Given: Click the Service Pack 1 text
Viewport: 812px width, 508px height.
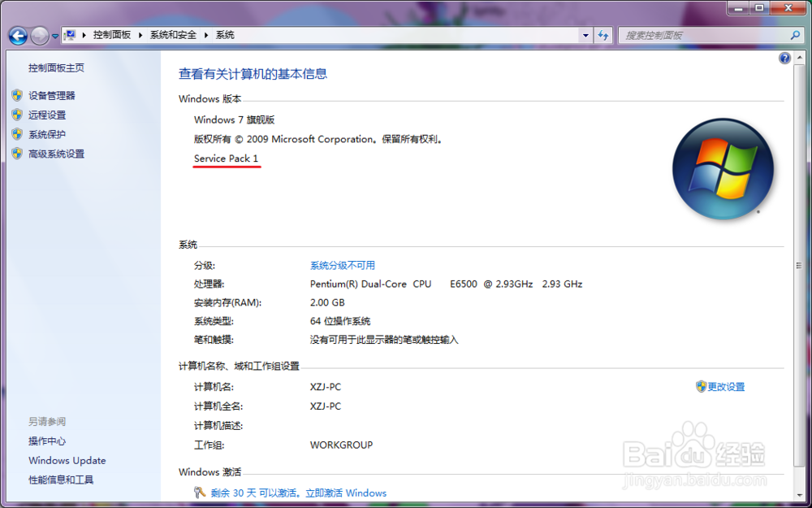Looking at the screenshot, I should [x=226, y=158].
